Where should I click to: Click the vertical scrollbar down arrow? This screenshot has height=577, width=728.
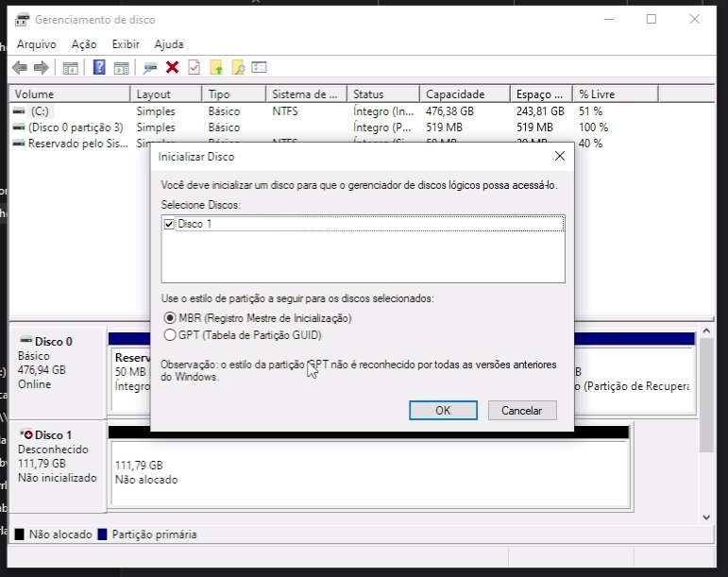click(x=706, y=517)
